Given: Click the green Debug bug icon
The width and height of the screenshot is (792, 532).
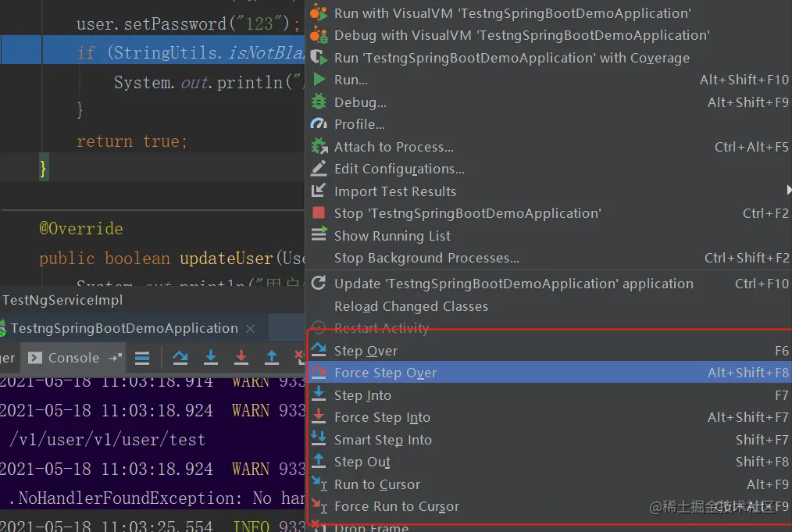Looking at the screenshot, I should tap(319, 102).
